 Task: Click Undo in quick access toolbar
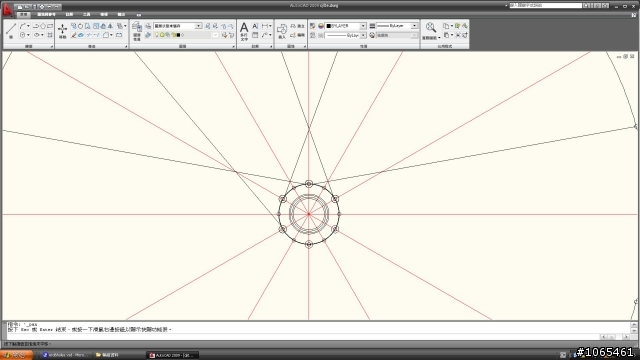click(49, 7)
